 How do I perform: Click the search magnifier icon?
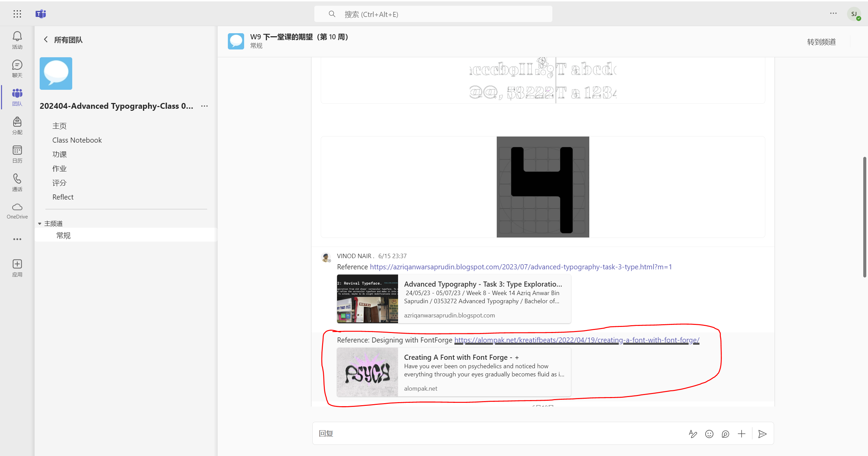pyautogui.click(x=332, y=14)
